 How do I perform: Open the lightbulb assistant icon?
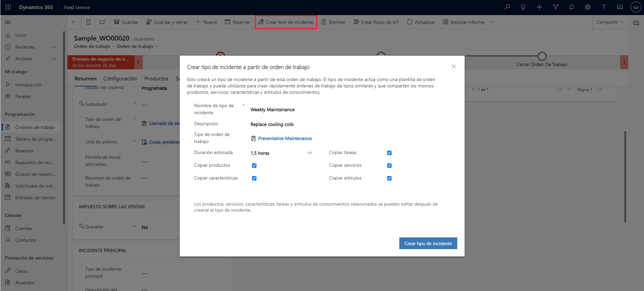pyautogui.click(x=523, y=7)
